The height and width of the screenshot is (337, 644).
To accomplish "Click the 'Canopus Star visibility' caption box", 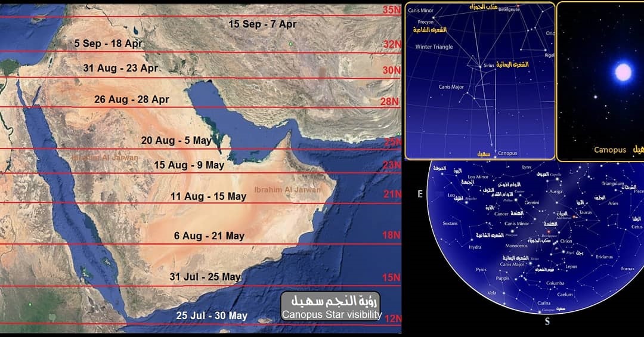I will [x=331, y=307].
